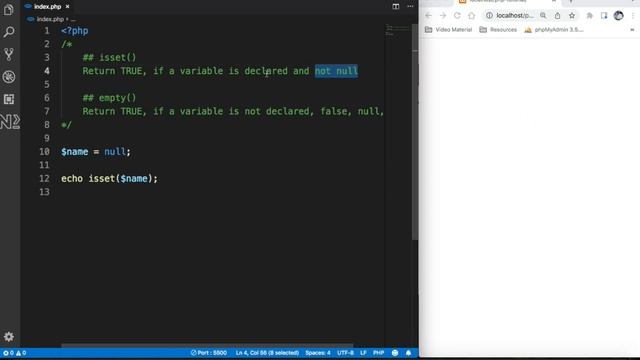The height and width of the screenshot is (360, 640).
Task: Click the isset($name) call on line 12
Action: tap(120, 179)
